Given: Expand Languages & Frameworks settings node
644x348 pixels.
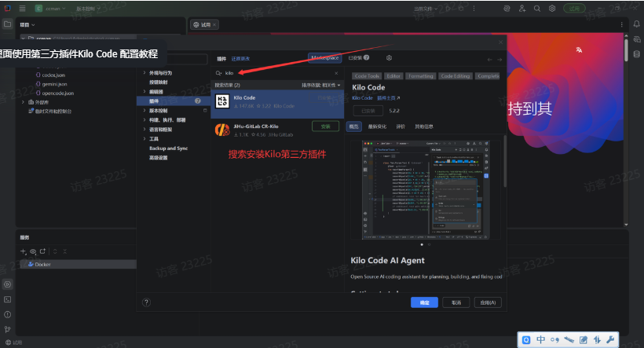Looking at the screenshot, I should pos(145,130).
